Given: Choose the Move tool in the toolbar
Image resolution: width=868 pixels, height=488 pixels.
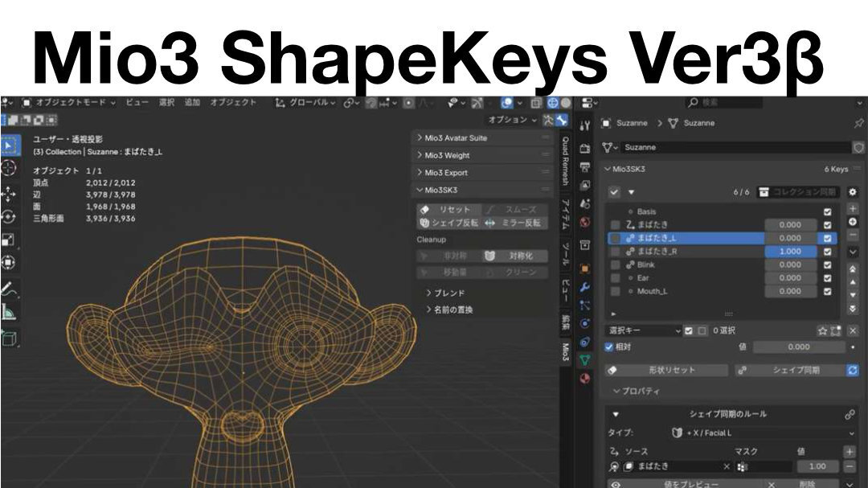Looking at the screenshot, I should click(x=10, y=195).
